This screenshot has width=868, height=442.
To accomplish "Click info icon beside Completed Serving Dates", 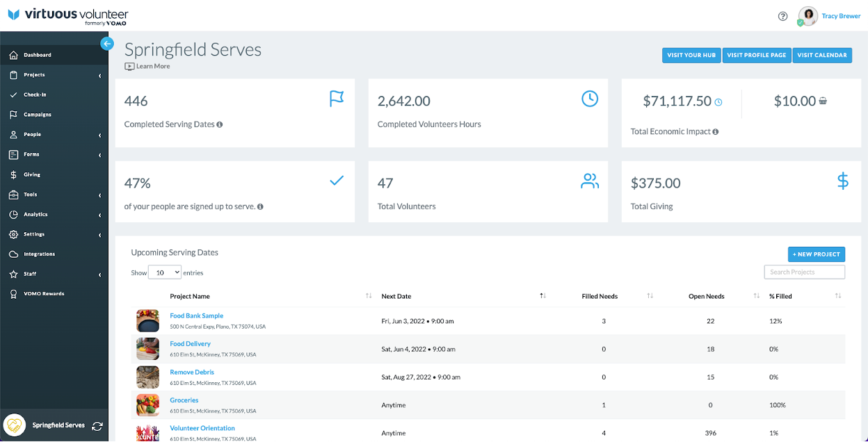I will coord(220,124).
